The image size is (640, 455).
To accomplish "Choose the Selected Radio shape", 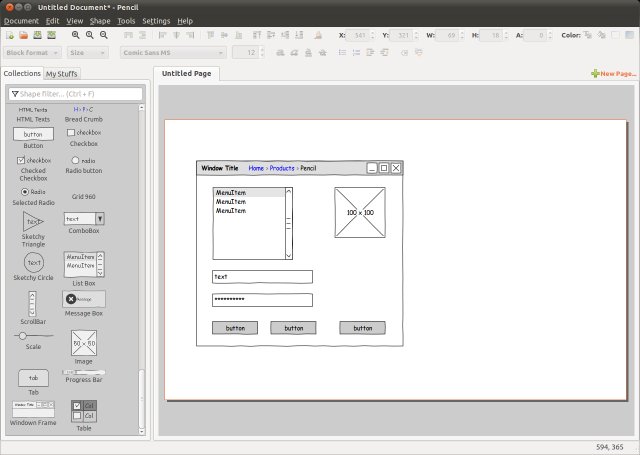I will (x=34, y=191).
